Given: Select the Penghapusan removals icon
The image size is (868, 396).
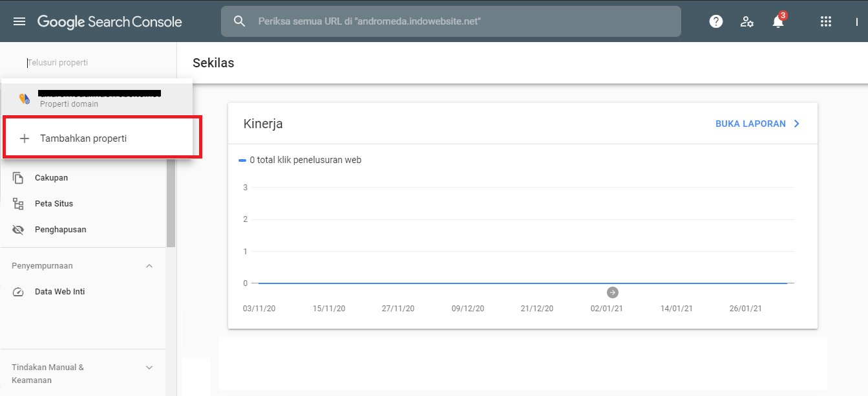Looking at the screenshot, I should click(x=18, y=229).
